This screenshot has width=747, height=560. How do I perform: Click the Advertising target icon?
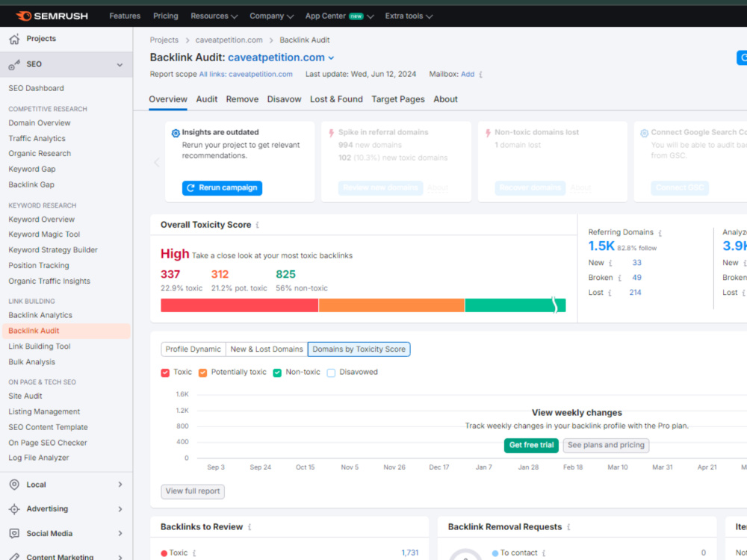click(x=14, y=509)
